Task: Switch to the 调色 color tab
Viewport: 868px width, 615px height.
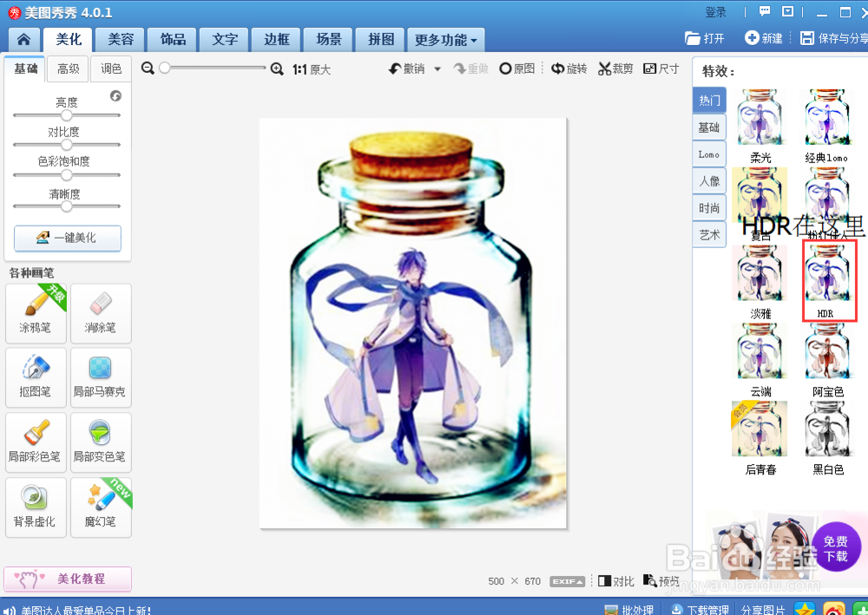Action: point(111,69)
